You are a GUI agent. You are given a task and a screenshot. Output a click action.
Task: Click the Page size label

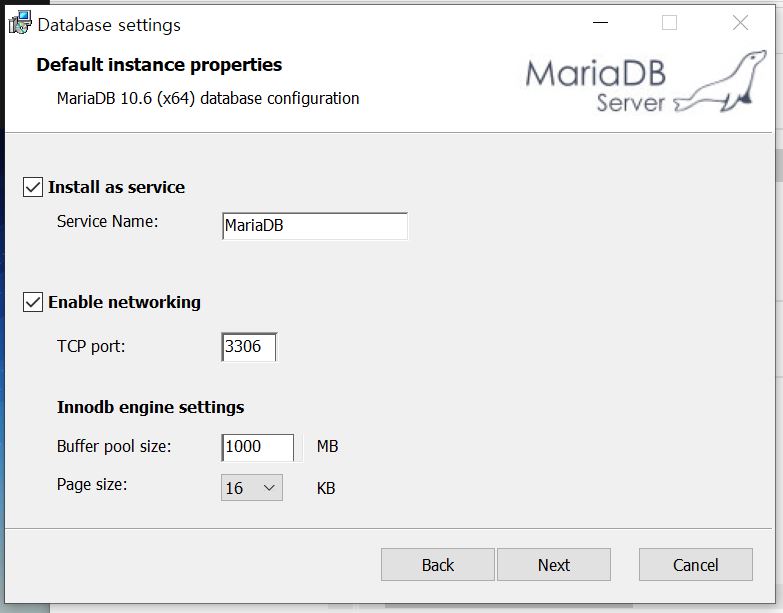[92, 484]
